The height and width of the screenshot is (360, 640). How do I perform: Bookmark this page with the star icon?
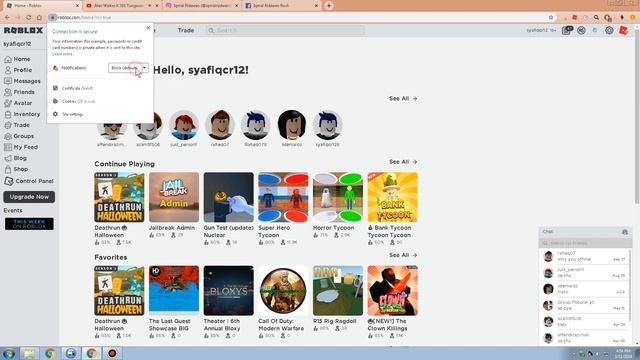click(x=551, y=18)
